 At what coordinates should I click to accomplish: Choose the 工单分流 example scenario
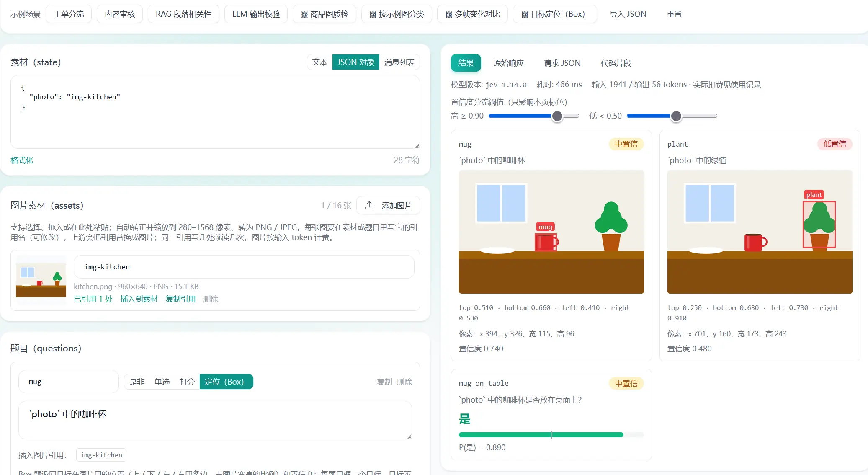(69, 14)
